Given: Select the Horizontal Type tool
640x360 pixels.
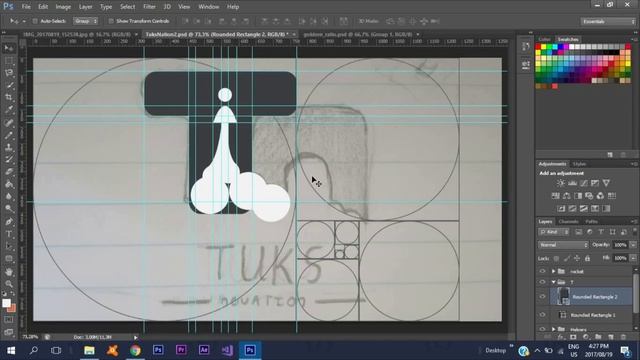Looking at the screenshot, I should [x=9, y=234].
